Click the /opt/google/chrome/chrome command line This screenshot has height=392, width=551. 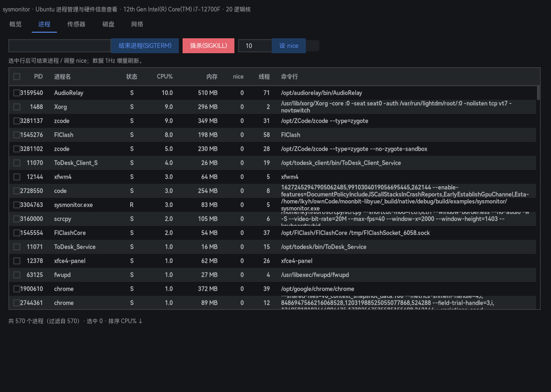tap(318, 289)
